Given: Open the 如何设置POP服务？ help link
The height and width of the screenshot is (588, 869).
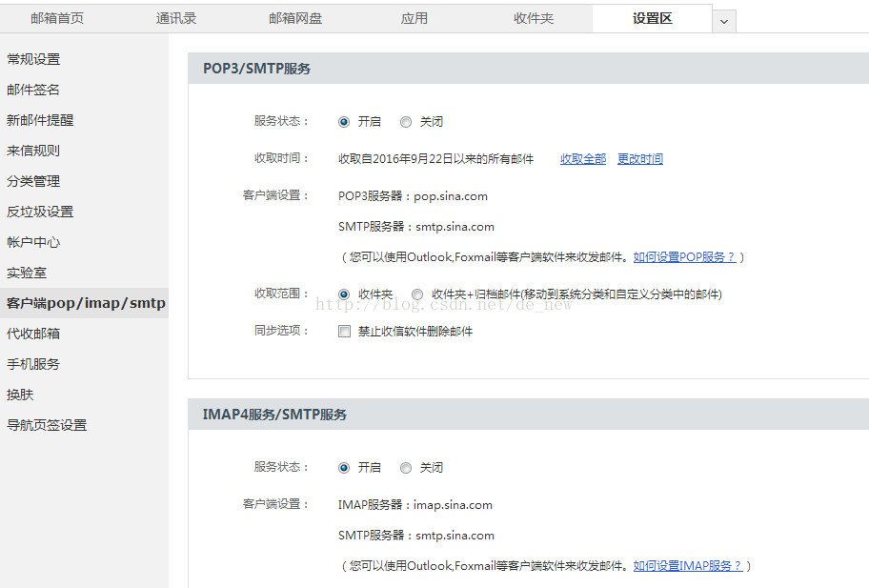Looking at the screenshot, I should coord(684,257).
